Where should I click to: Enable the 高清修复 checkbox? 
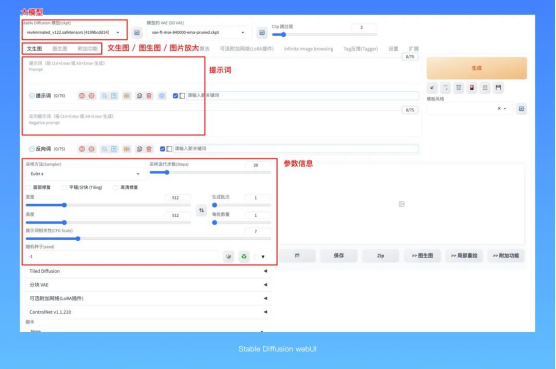[116, 188]
